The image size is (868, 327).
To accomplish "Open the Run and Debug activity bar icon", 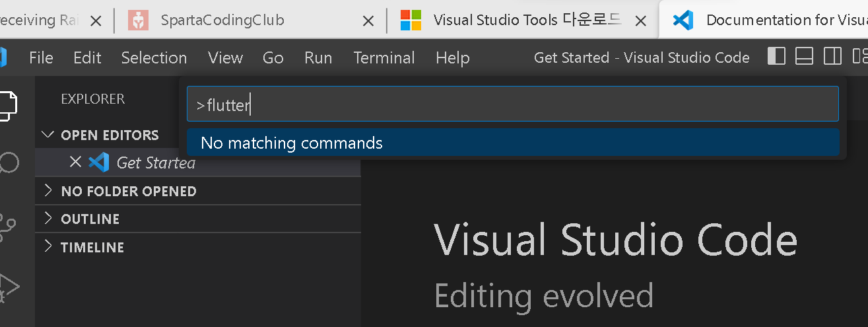I will click(x=9, y=287).
